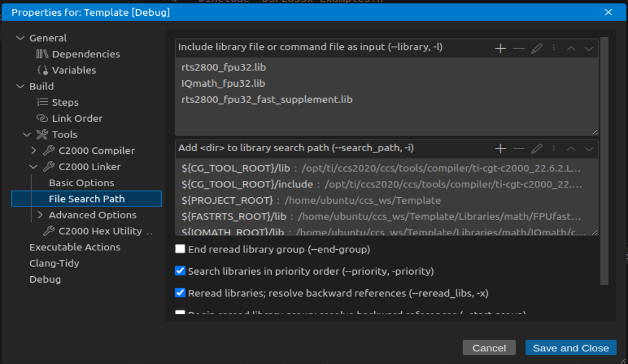The image size is (628, 364).
Task: Click resize handle of search path list
Action: pos(595,232)
